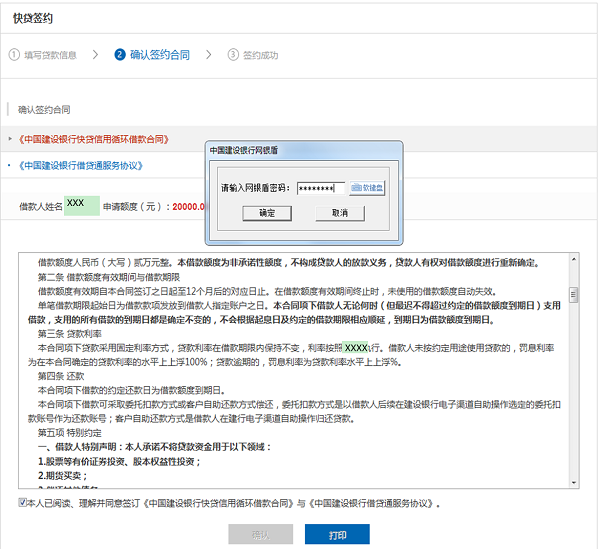This screenshot has height=549, width=600.
Task: Expand the 快贷信用循环借款合同 section
Action: 94,138
